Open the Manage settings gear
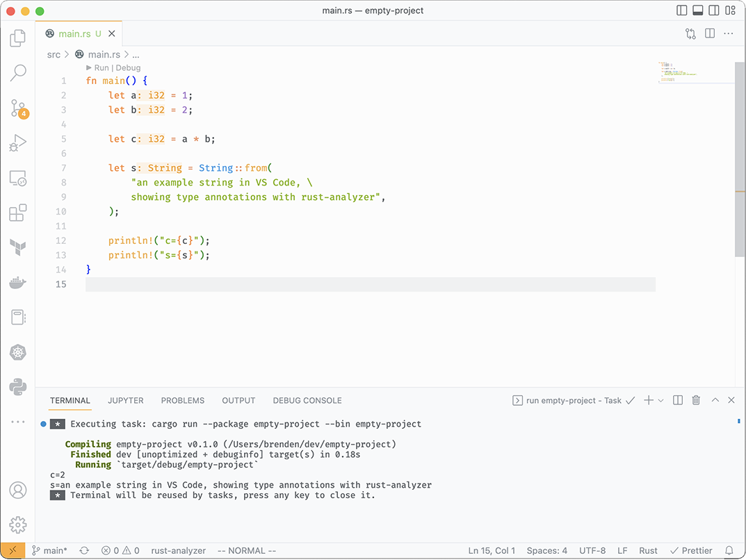The height and width of the screenshot is (560, 746). click(17, 525)
